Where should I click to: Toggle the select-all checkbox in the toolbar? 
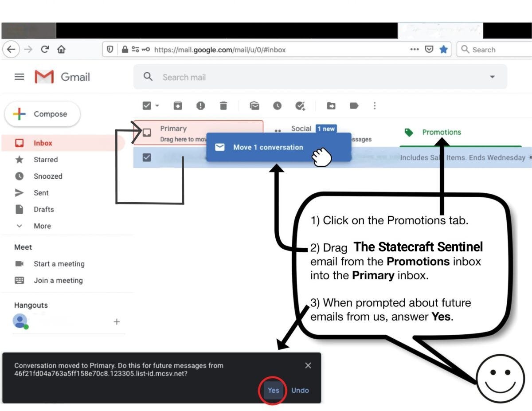coord(147,106)
